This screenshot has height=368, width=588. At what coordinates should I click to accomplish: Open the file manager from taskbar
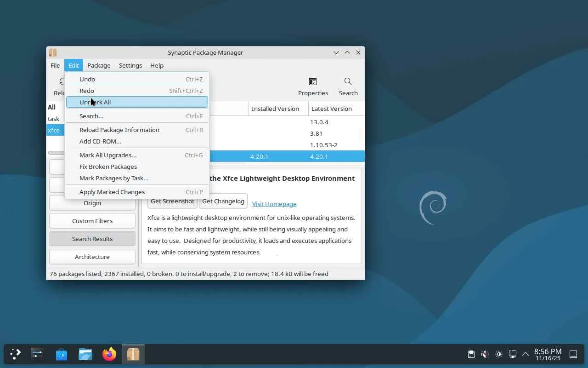(85, 354)
